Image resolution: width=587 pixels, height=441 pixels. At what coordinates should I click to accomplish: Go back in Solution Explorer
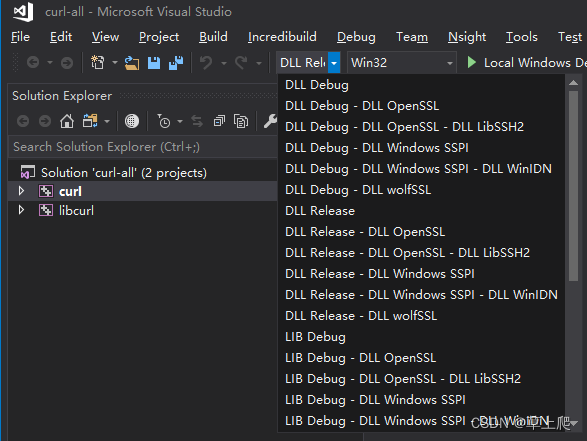23,121
